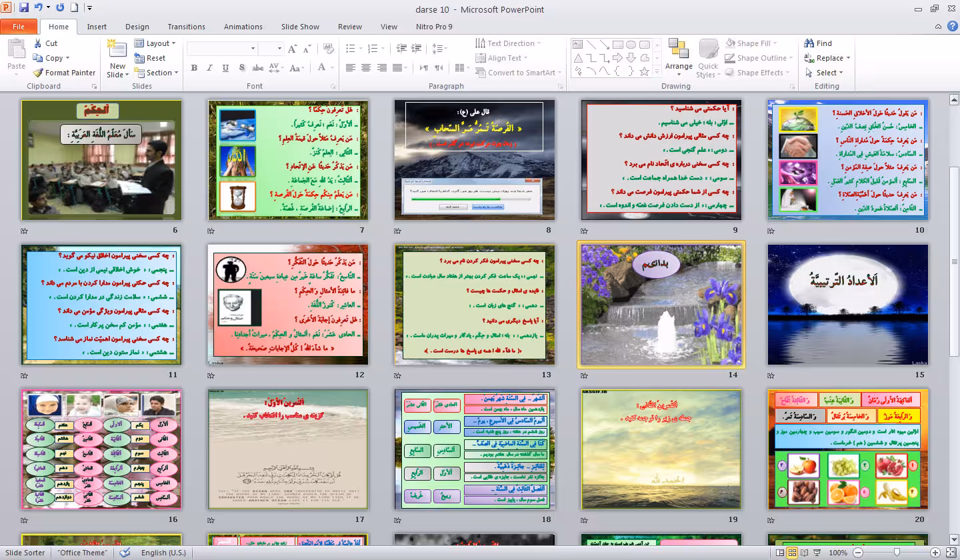Click the Decrease Font Size icon

(x=307, y=49)
